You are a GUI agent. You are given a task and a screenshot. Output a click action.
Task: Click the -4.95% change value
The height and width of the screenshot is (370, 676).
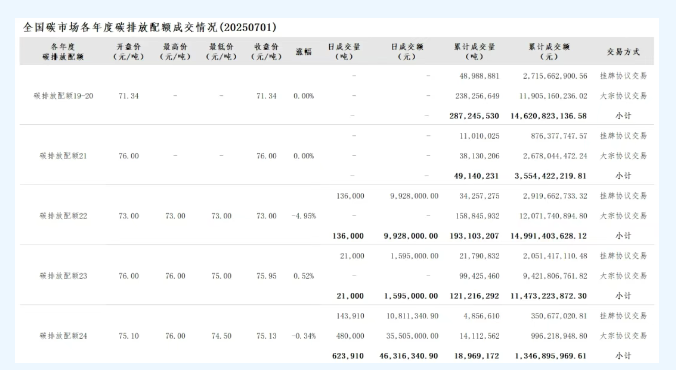304,216
